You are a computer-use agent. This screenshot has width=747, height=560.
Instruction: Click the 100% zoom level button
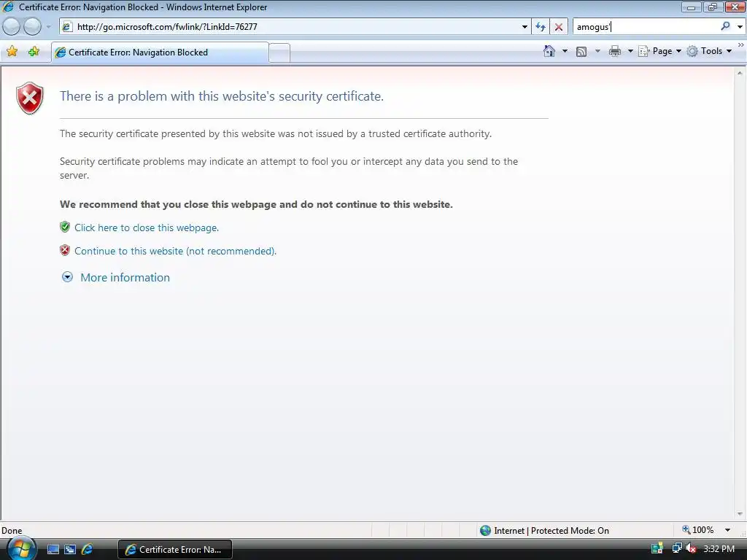(x=698, y=530)
